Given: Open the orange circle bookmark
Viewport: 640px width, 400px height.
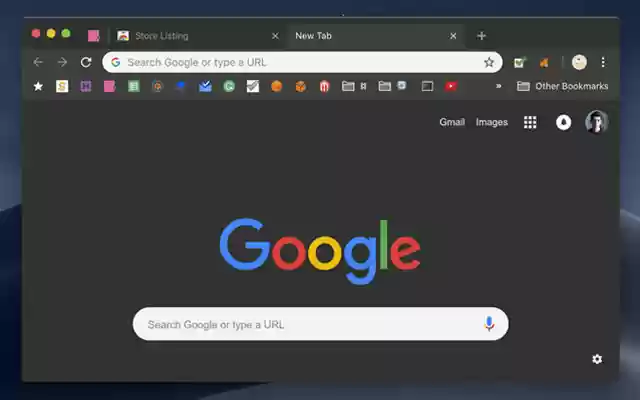Looking at the screenshot, I should tap(277, 86).
